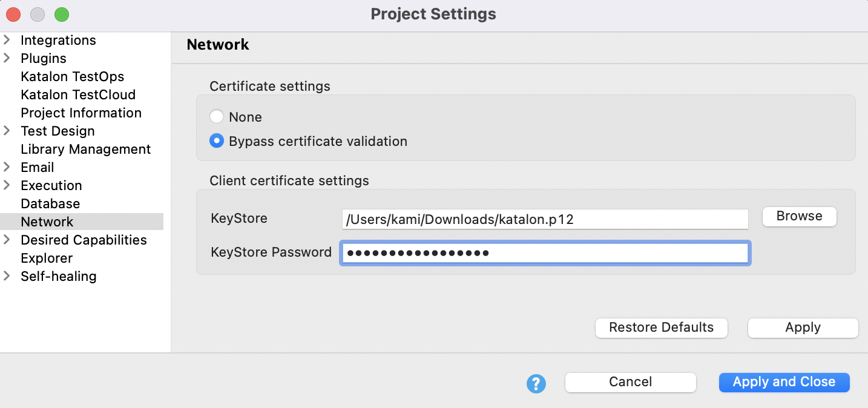Open Library Management settings
This screenshot has height=408, width=868.
coord(85,149)
